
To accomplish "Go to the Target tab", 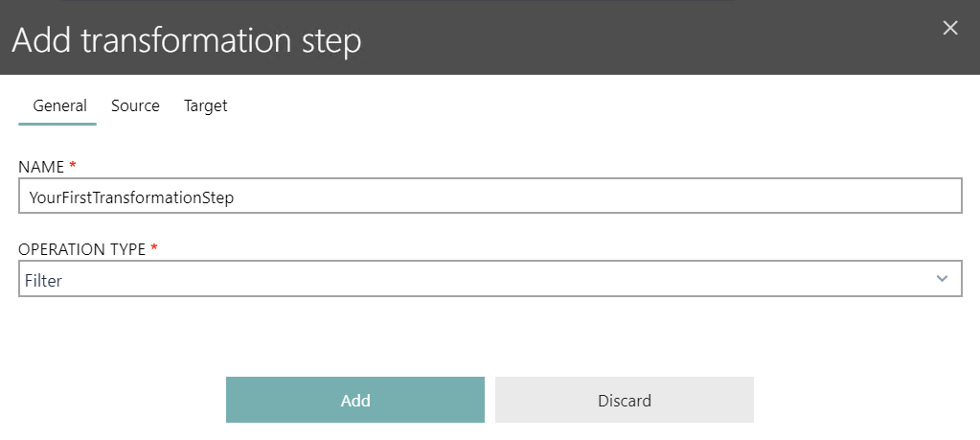I will (206, 105).
